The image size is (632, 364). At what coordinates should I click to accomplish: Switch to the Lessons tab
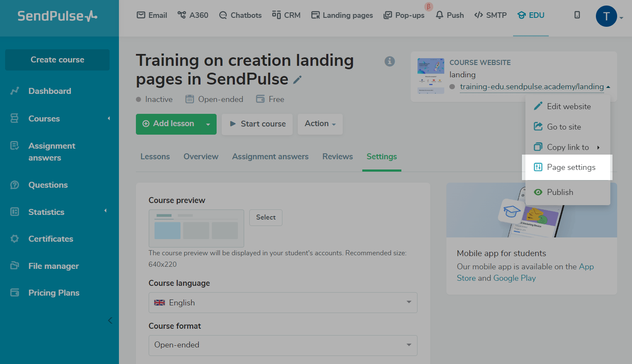(x=155, y=157)
